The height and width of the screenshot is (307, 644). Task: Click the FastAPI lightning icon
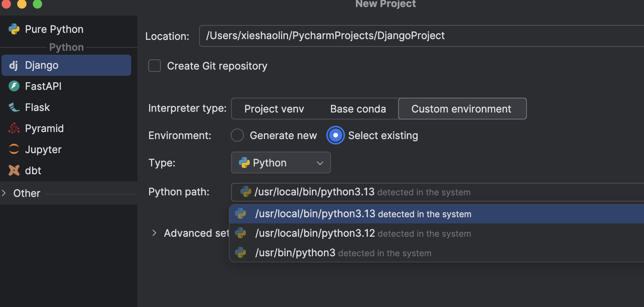pyautogui.click(x=14, y=86)
